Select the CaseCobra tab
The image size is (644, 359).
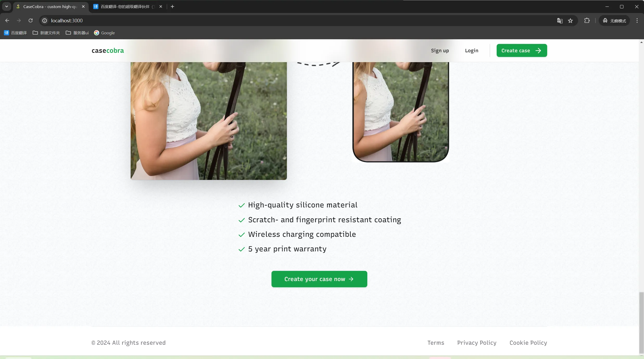(x=50, y=6)
